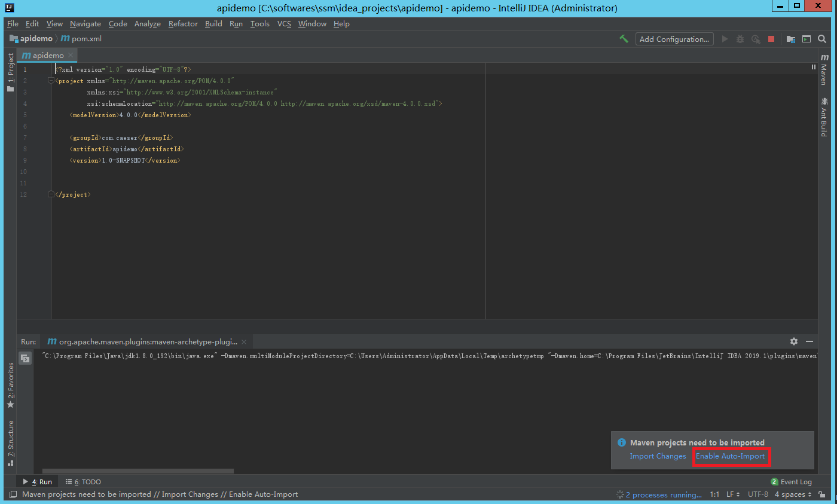Open the UTF-8 encoding dropdown
Viewport: 837px width, 504px height.
(757, 494)
